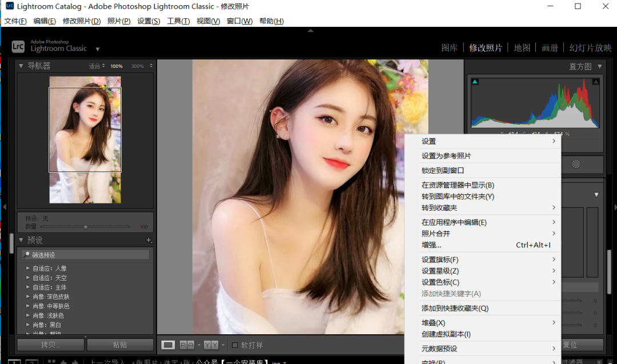Click the highlight clipping indicator in histogram
This screenshot has height=364, width=617.
point(596,82)
